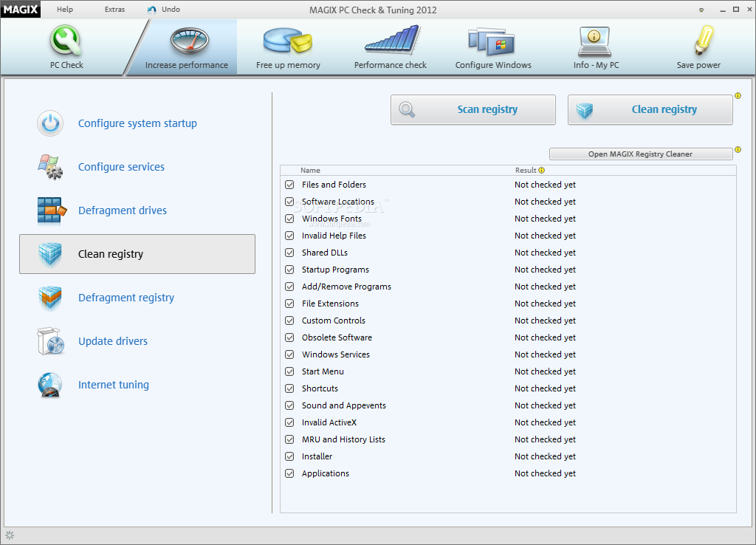Click the Defragment registry cube icon

coord(50,298)
